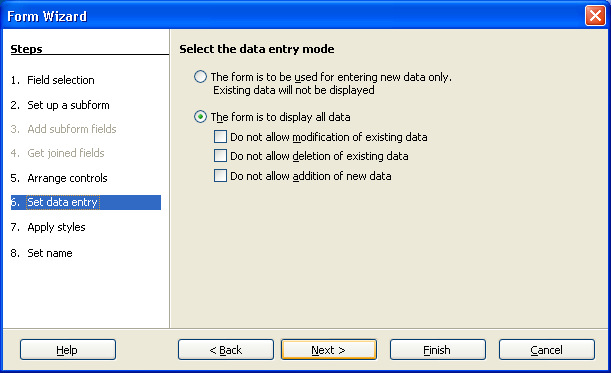
Task: Click Finish to complete the wizard
Action: 438,350
